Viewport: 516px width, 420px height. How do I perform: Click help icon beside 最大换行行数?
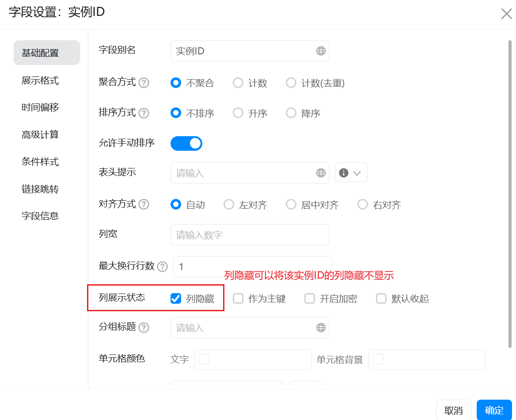click(x=163, y=267)
